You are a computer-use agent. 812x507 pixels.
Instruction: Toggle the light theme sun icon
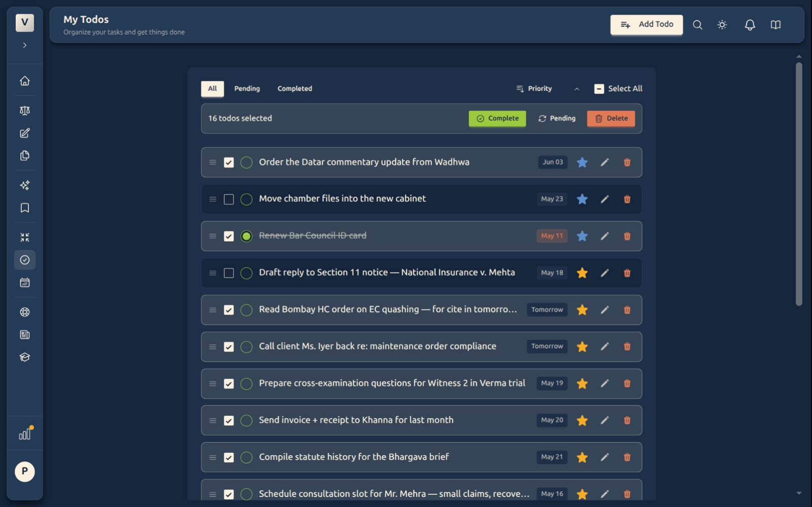[x=722, y=25]
